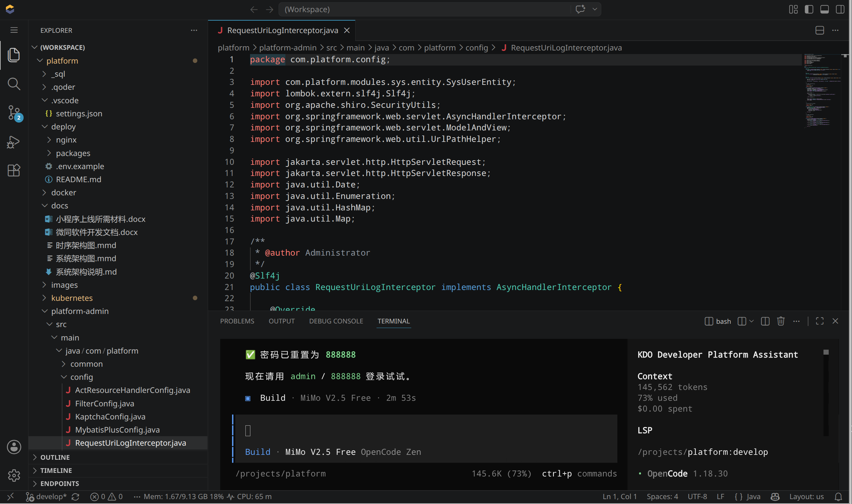Open 系统架构说明.md file
The image size is (852, 504).
(118, 272)
